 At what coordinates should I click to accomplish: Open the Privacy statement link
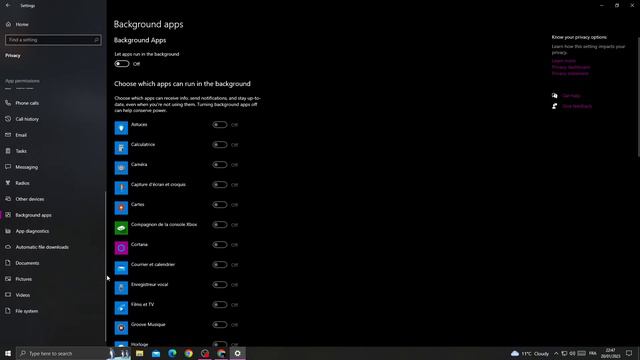[x=570, y=73]
